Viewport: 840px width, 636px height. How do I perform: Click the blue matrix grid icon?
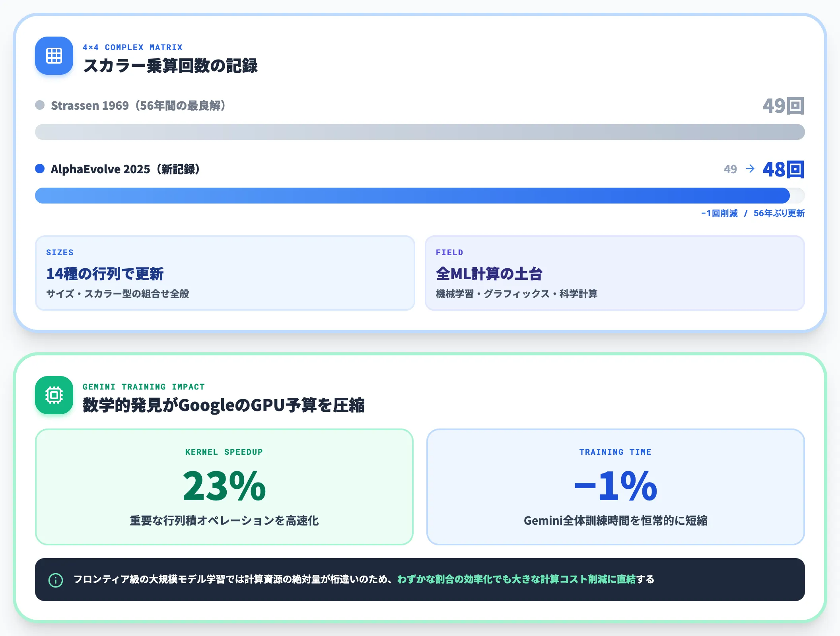(54, 56)
